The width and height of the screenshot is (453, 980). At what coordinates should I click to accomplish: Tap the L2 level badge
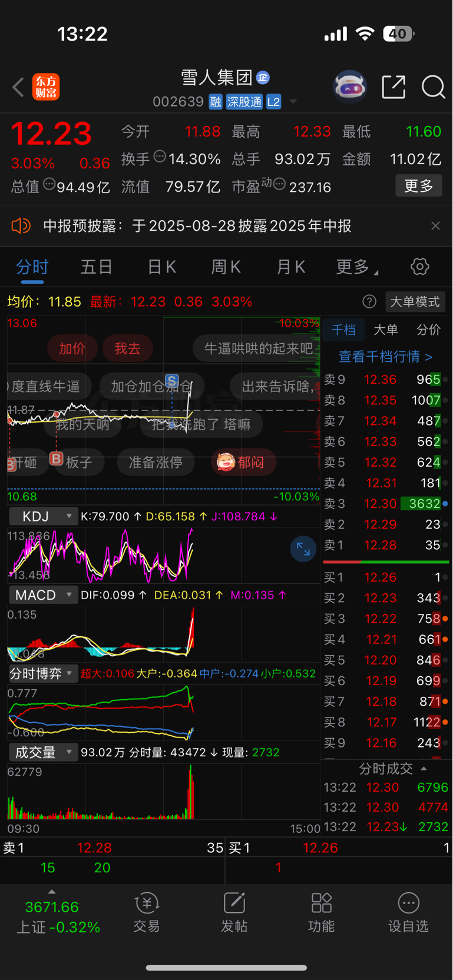point(273,102)
